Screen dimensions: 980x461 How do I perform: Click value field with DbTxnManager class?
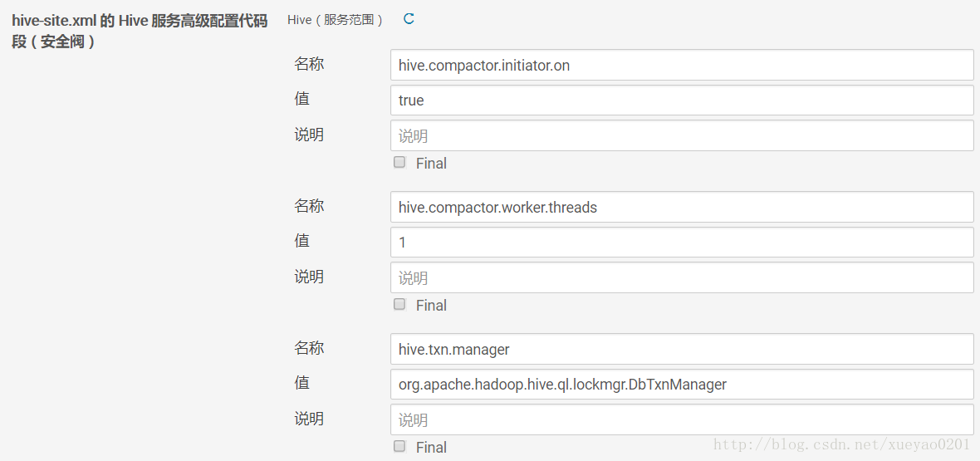click(x=681, y=384)
